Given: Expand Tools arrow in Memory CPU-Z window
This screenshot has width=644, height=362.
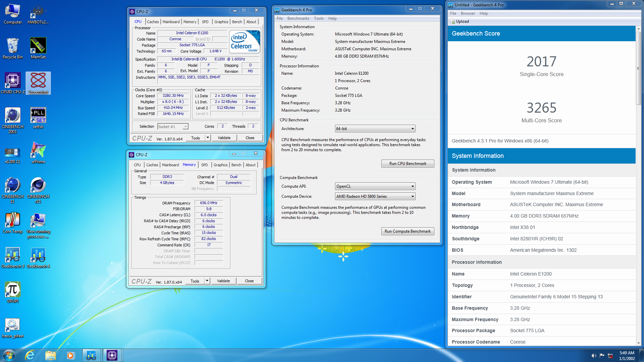Looking at the screenshot, I should 207,281.
